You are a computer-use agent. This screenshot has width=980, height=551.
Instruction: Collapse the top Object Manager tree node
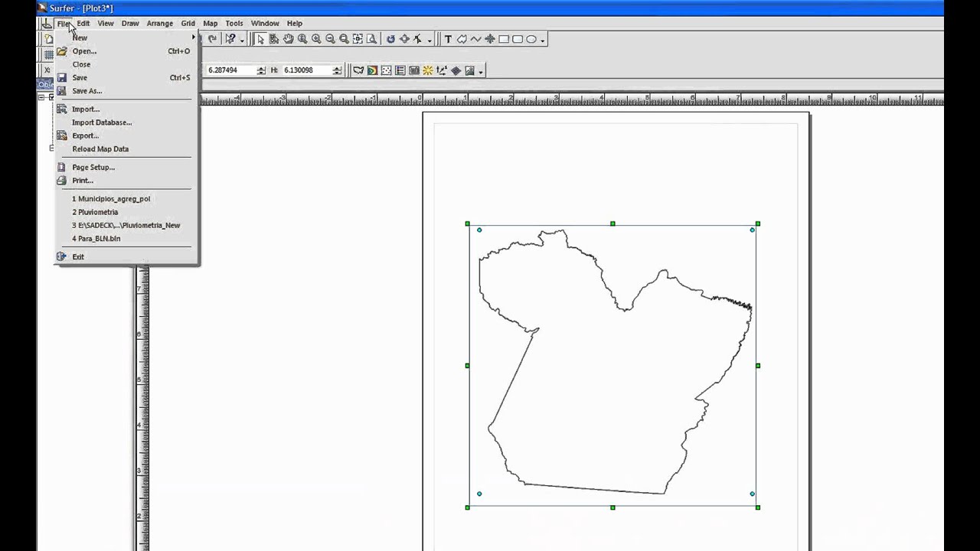(x=43, y=97)
